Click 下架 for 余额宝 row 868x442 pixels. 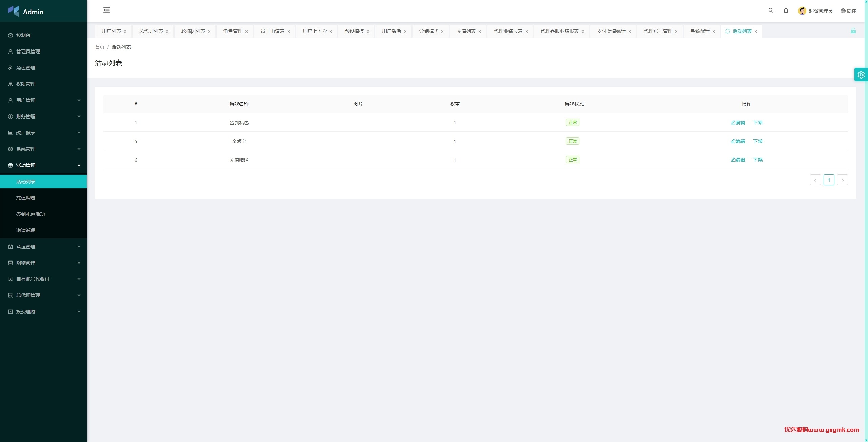[757, 141]
